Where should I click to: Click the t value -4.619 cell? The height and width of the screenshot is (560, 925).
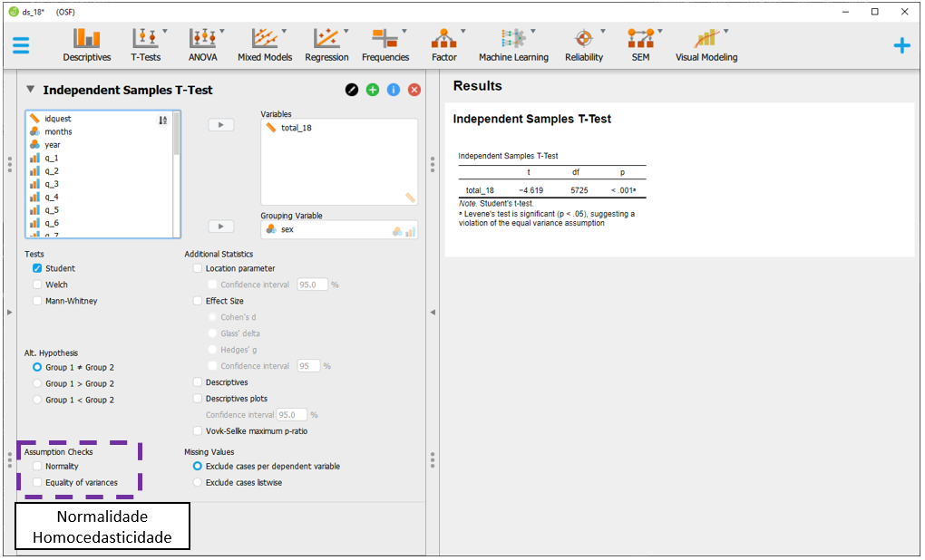tap(531, 190)
